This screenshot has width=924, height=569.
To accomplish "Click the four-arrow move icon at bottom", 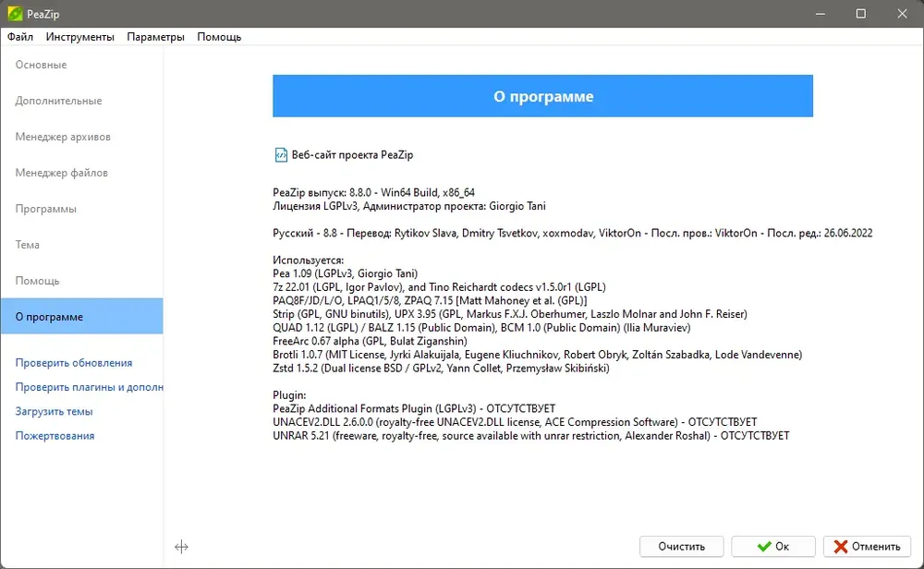I will (x=181, y=547).
